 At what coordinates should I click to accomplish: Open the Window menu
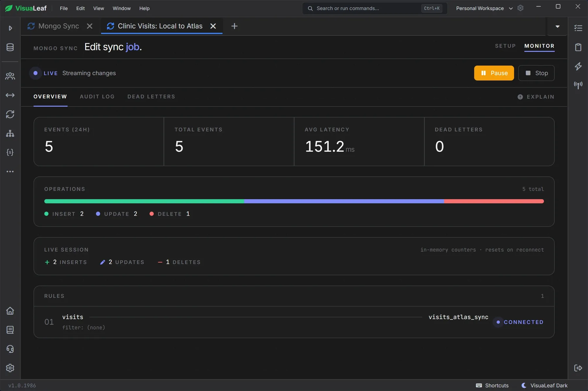(122, 8)
